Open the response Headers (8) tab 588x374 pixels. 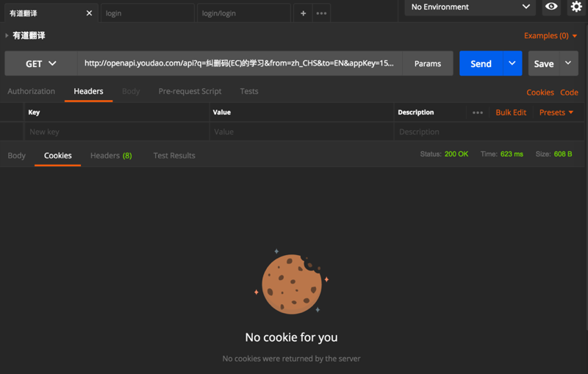(111, 156)
